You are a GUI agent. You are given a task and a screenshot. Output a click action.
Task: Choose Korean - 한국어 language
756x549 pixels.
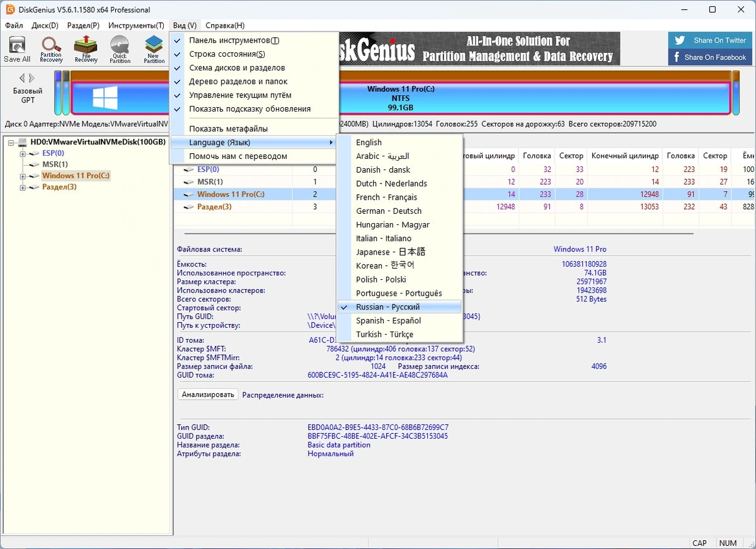click(399, 266)
